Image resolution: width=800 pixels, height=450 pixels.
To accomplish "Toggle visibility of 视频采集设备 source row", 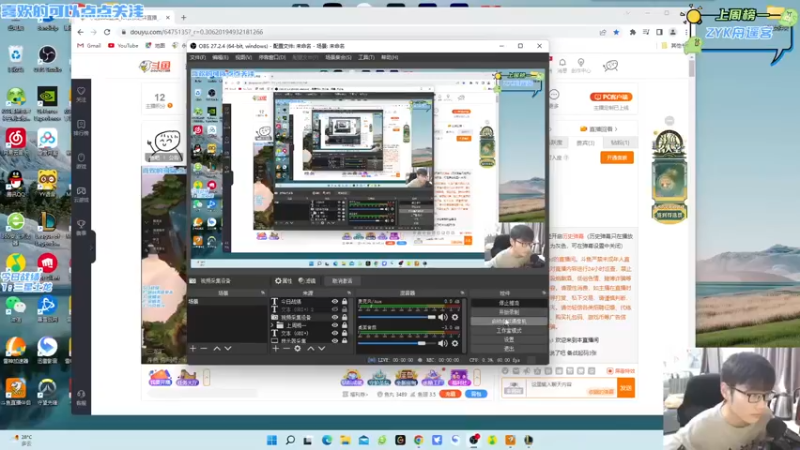I will coord(335,317).
